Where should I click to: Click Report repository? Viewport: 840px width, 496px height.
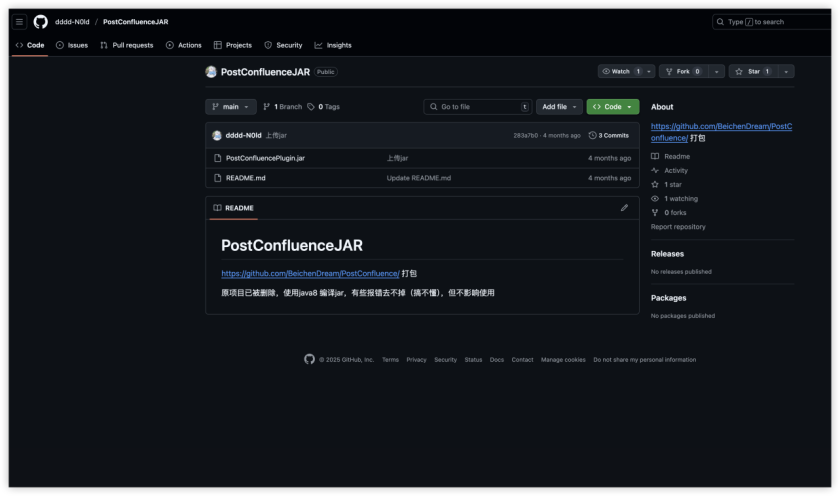(x=678, y=227)
